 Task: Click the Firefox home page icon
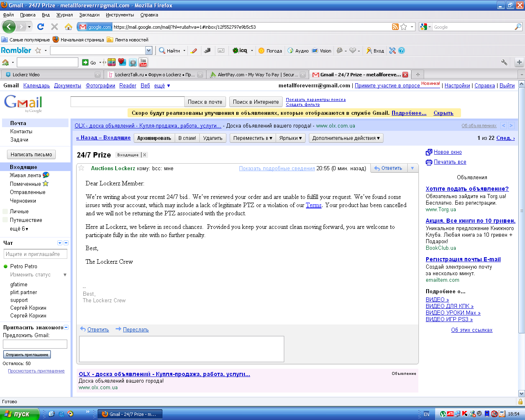[68, 27]
